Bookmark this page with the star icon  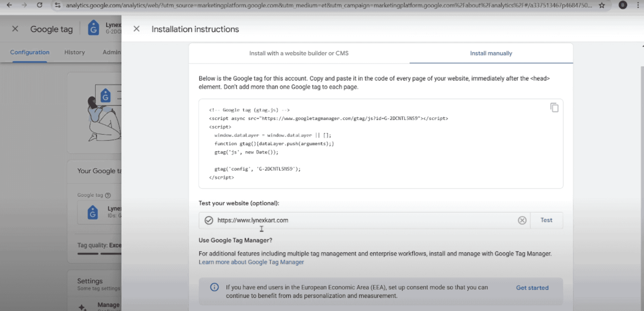click(602, 5)
